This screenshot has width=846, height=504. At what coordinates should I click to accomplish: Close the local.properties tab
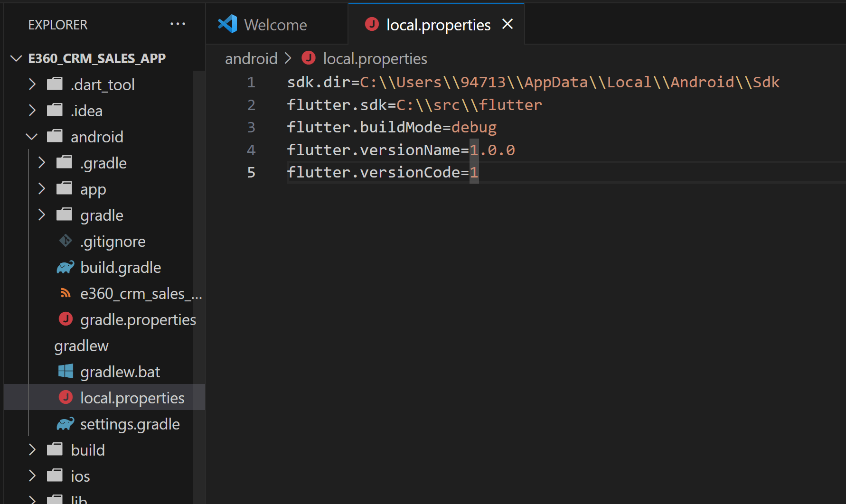click(x=507, y=24)
